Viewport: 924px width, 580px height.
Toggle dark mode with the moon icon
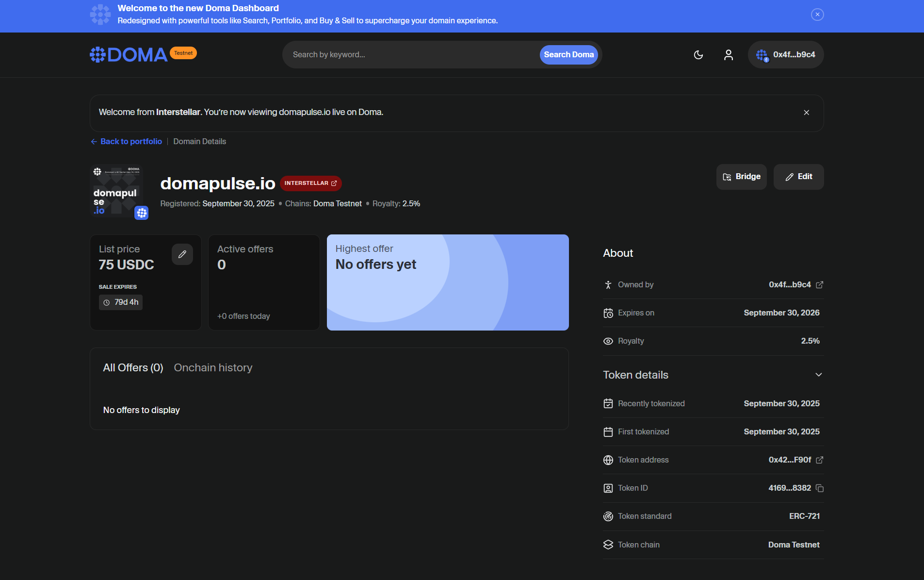698,55
